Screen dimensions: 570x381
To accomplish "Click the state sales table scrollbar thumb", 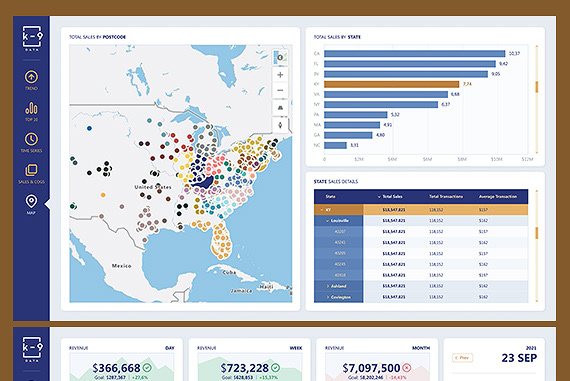I will (537, 233).
